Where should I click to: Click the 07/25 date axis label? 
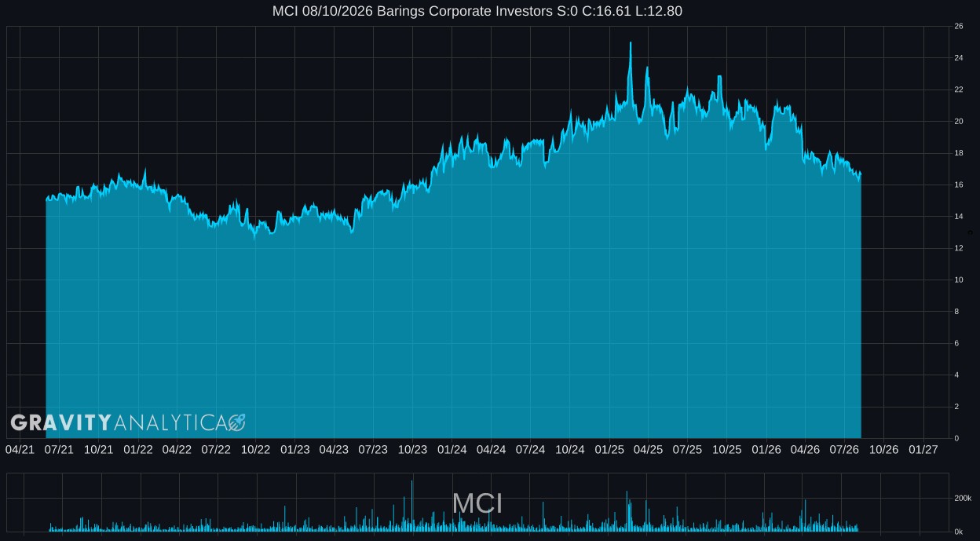pos(687,450)
